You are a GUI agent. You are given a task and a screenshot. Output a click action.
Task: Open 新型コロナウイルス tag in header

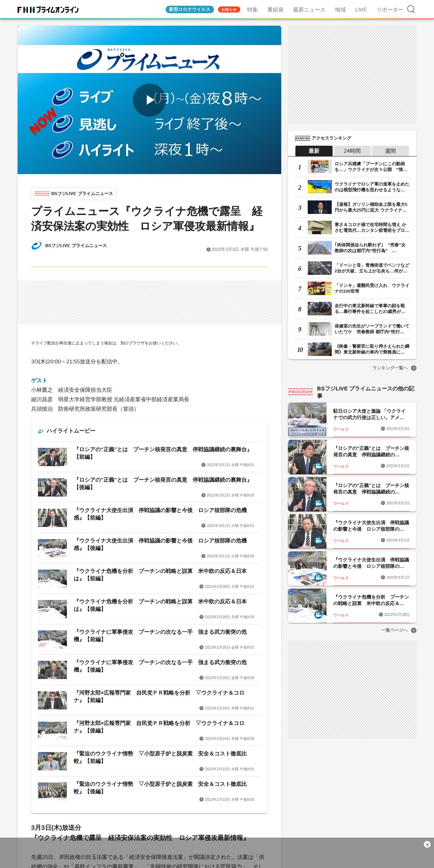pos(190,9)
